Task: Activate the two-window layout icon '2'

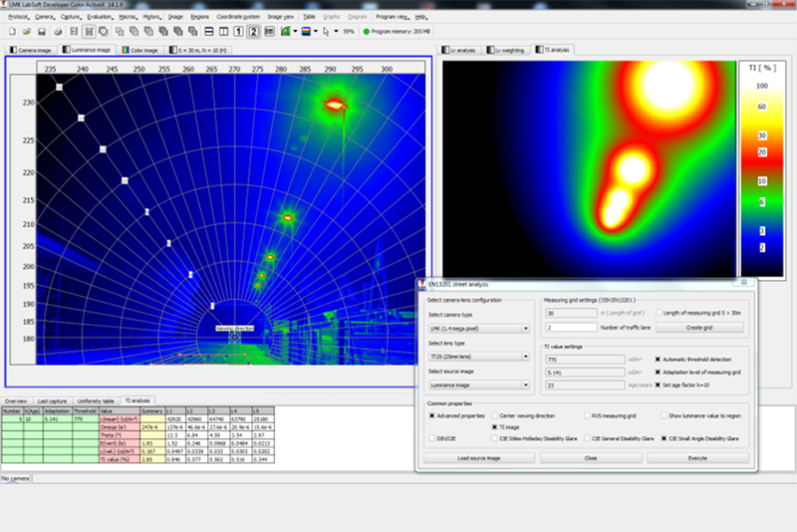Action: click(253, 32)
